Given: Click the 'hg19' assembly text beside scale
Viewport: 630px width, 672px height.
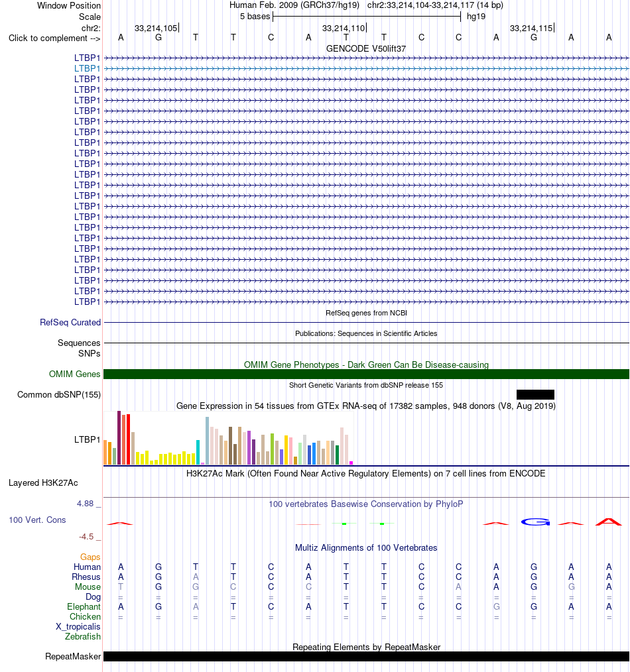Looking at the screenshot, I should [476, 17].
